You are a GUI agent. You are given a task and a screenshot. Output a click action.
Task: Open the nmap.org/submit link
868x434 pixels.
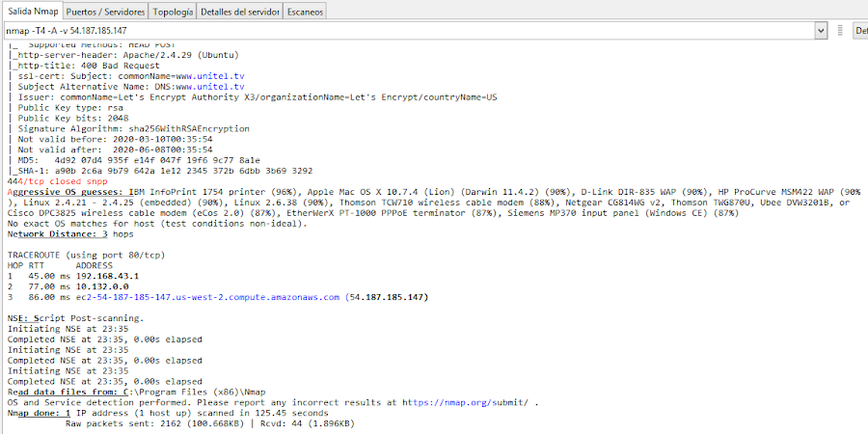point(465,402)
